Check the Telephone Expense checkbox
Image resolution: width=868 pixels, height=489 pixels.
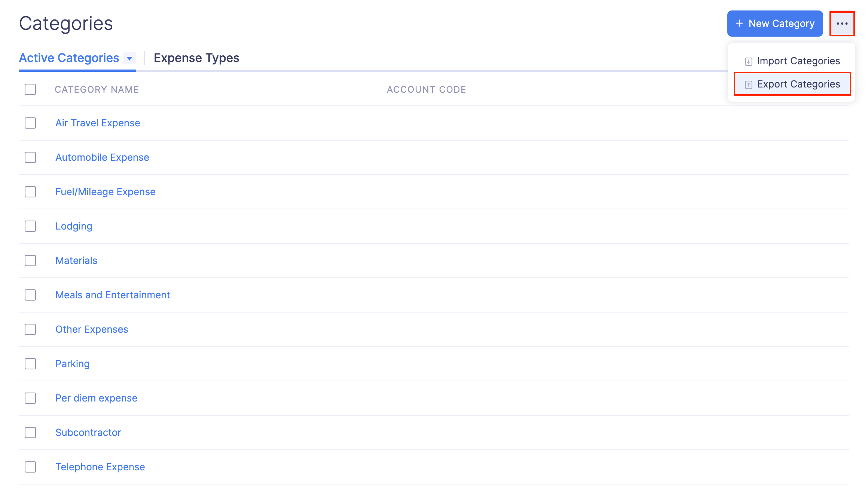tap(30, 467)
